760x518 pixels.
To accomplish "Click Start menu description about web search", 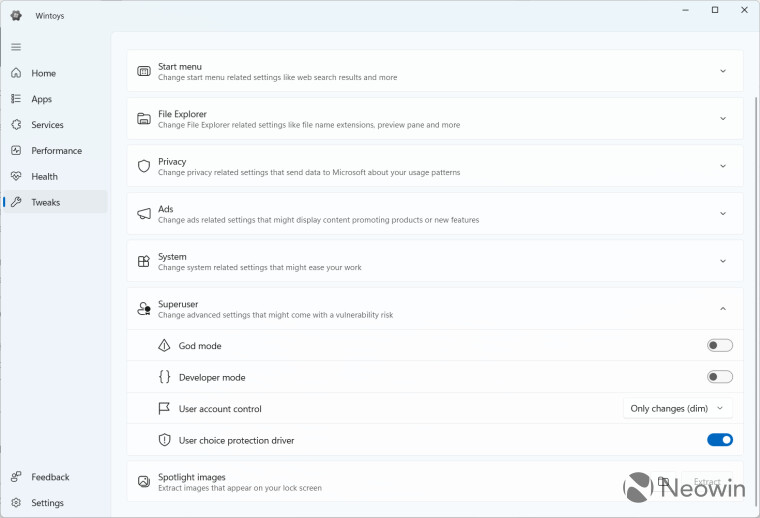I will click(x=278, y=77).
